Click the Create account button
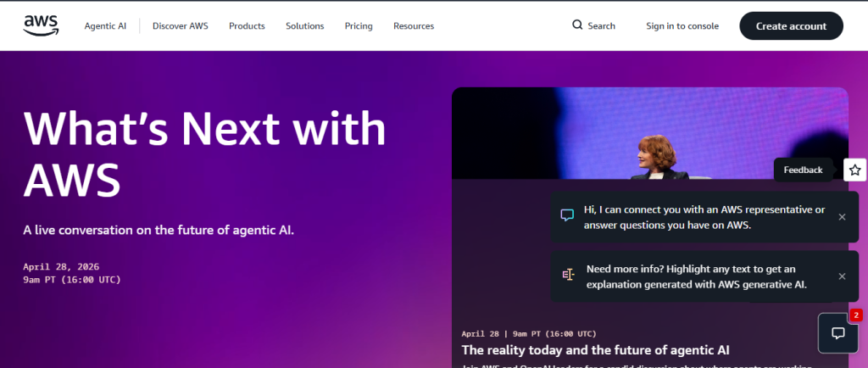Viewport: 868px width, 368px height. tap(791, 26)
